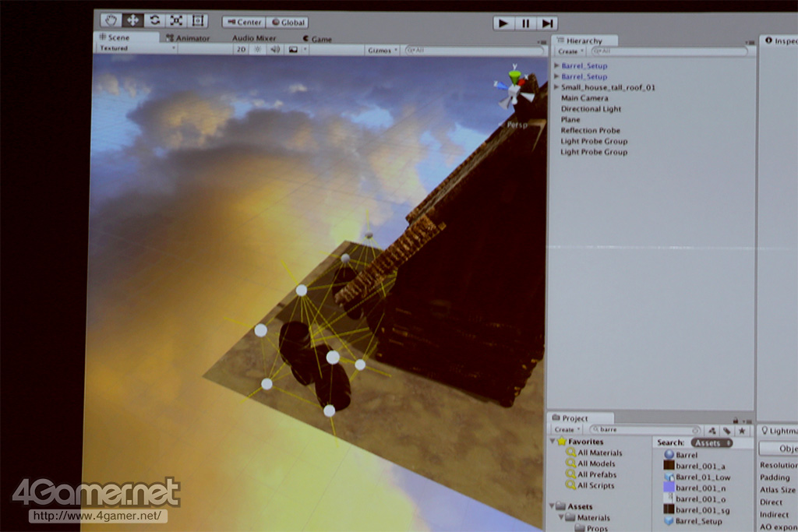Click the Project search field containing 'barre'
Screen dimensions: 798x532
pyautogui.click(x=645, y=430)
